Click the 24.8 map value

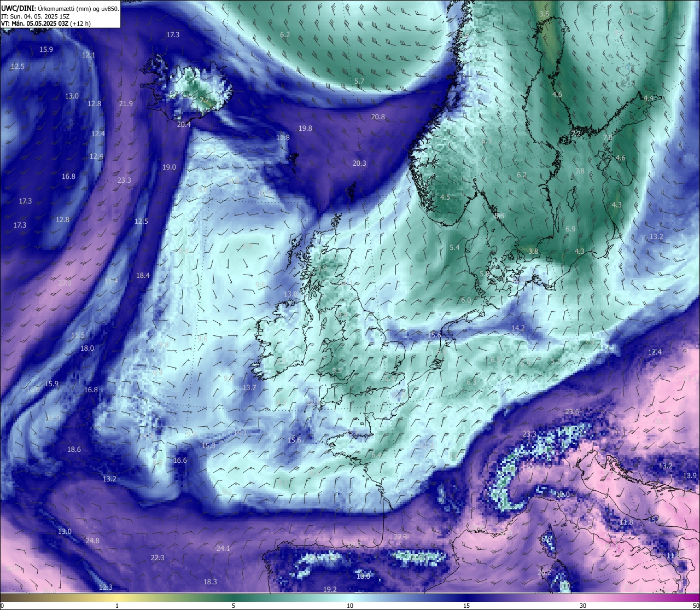point(92,541)
